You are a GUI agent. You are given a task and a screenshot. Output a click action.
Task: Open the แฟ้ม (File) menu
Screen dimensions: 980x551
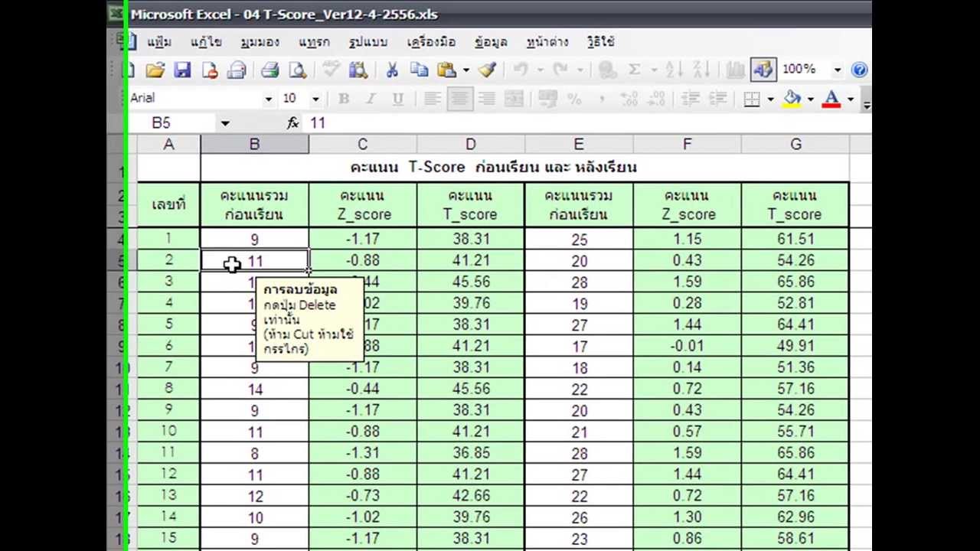[x=158, y=42]
